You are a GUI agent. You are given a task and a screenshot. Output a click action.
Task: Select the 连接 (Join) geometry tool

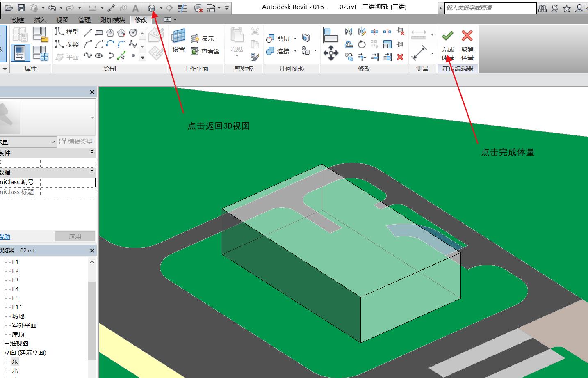[x=280, y=51]
